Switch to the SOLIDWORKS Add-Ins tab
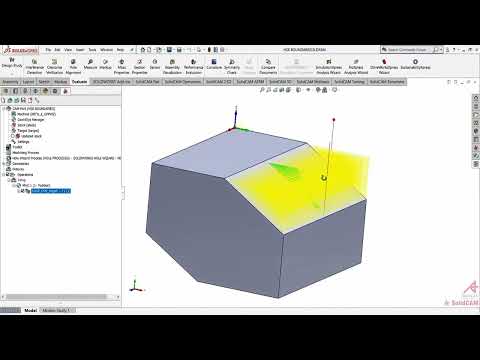This screenshot has width=480, height=360. (112, 82)
